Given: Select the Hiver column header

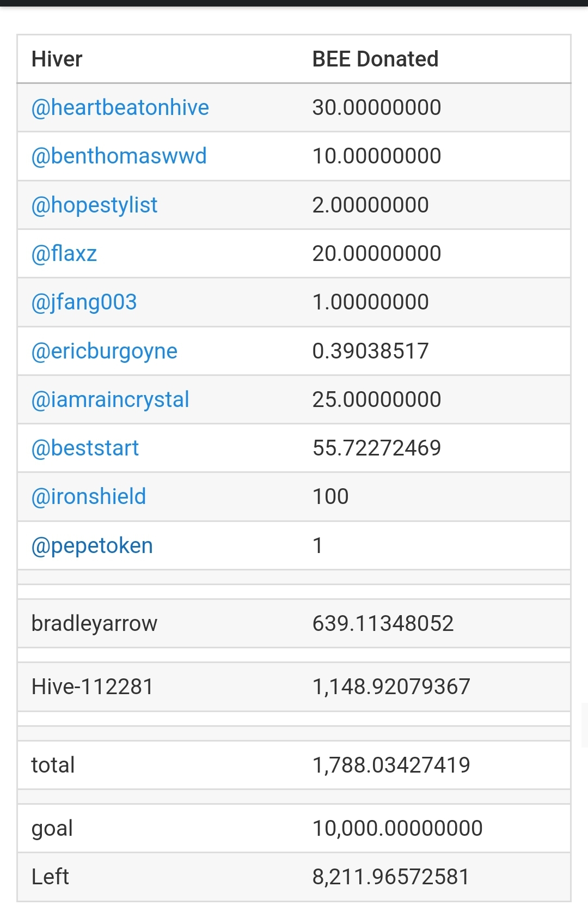Looking at the screenshot, I should click(57, 59).
